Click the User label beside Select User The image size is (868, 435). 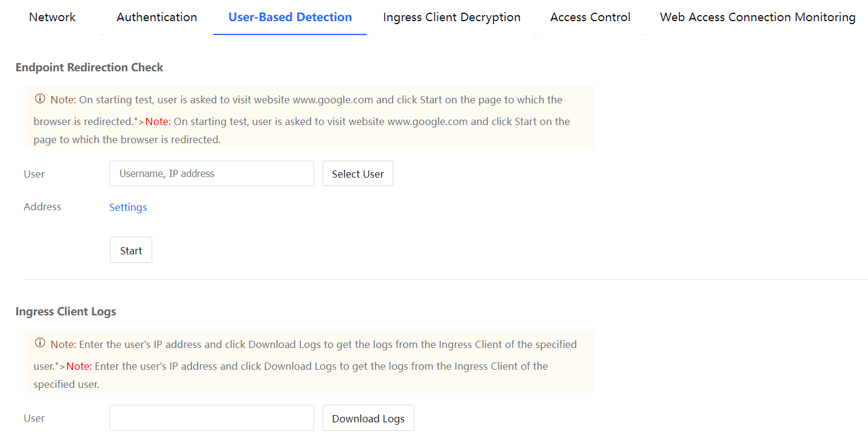pos(34,174)
